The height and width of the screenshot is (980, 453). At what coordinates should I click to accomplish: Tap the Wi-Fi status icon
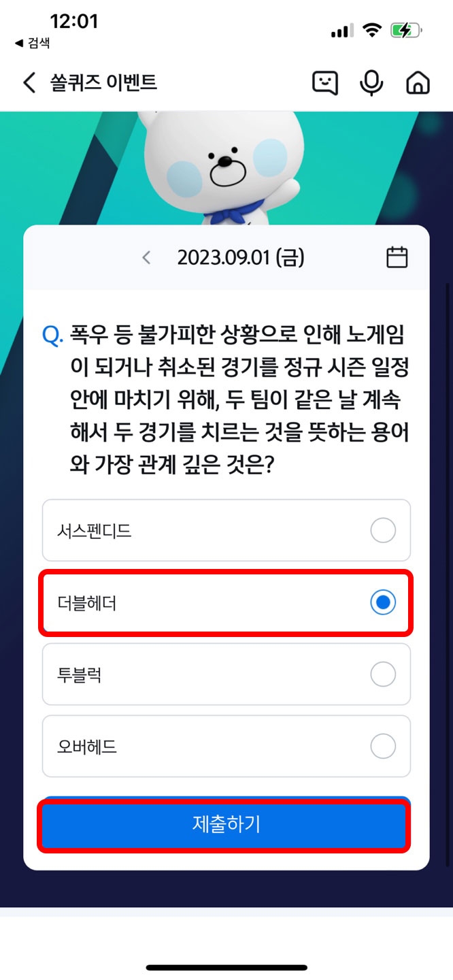pos(372,30)
